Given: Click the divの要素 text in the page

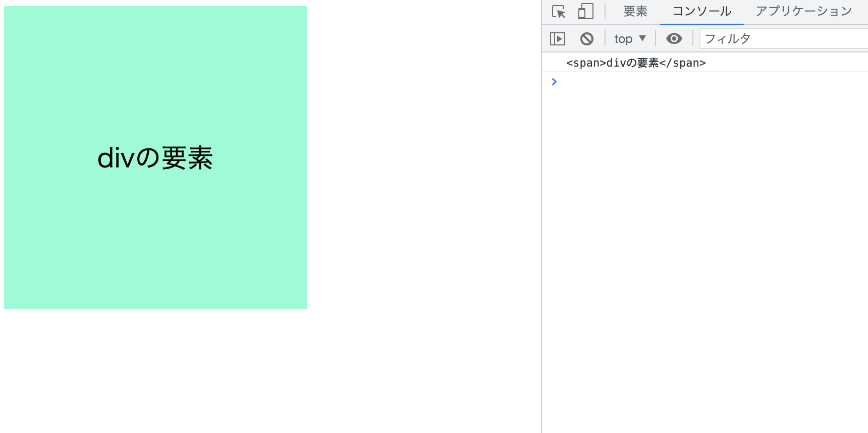Looking at the screenshot, I should point(155,158).
